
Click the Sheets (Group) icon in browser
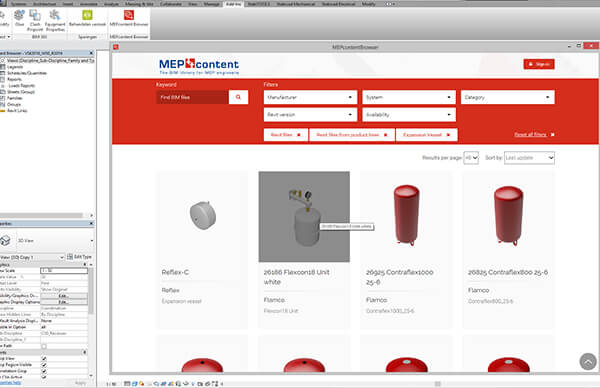point(3,92)
